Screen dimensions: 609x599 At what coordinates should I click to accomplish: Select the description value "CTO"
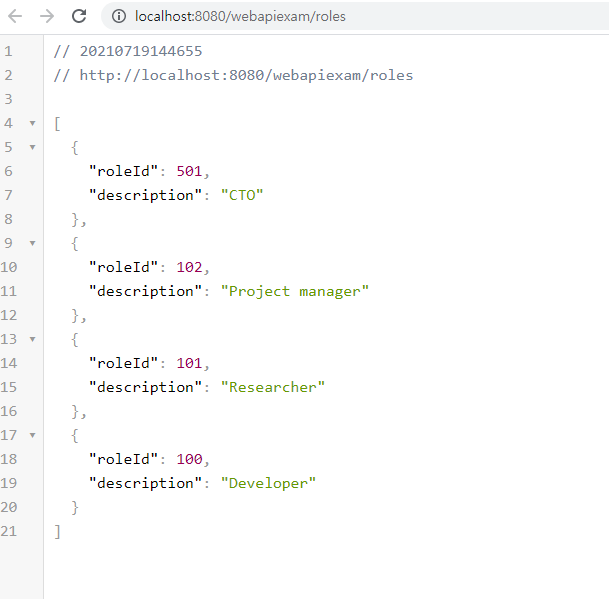pyautogui.click(x=242, y=195)
